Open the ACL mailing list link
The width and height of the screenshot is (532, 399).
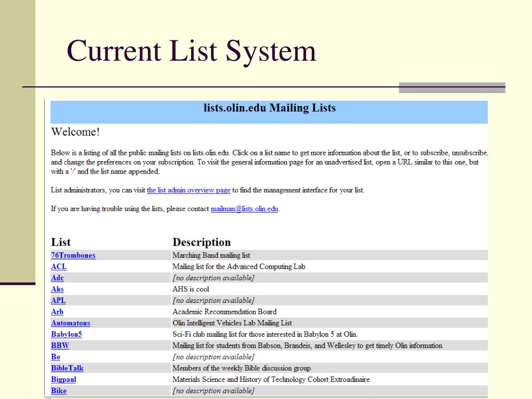tap(59, 267)
